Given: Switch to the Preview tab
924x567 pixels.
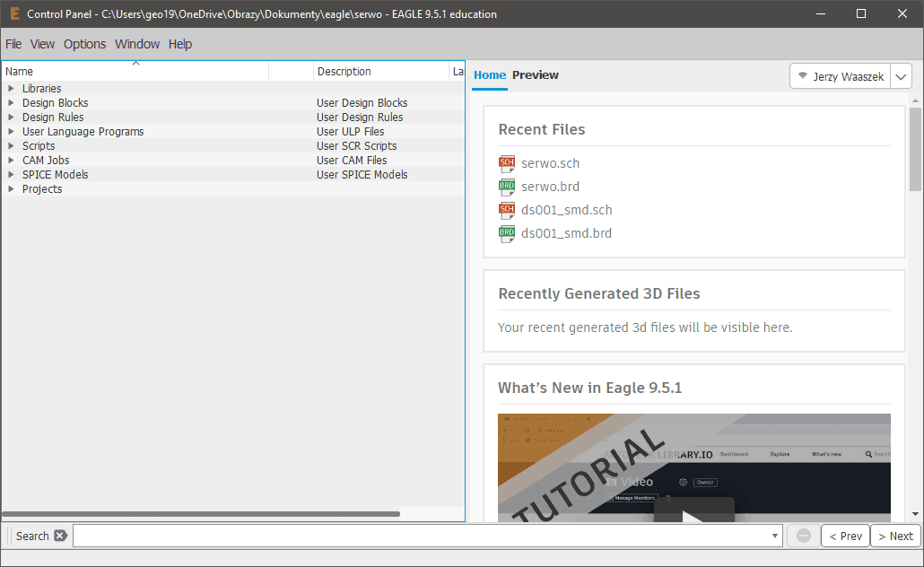Looking at the screenshot, I should click(535, 75).
